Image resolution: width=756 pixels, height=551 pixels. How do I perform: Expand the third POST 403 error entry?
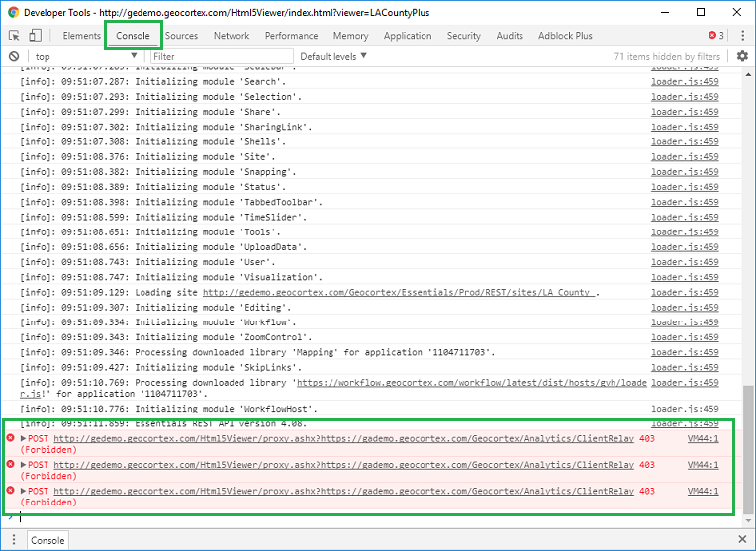click(x=23, y=491)
